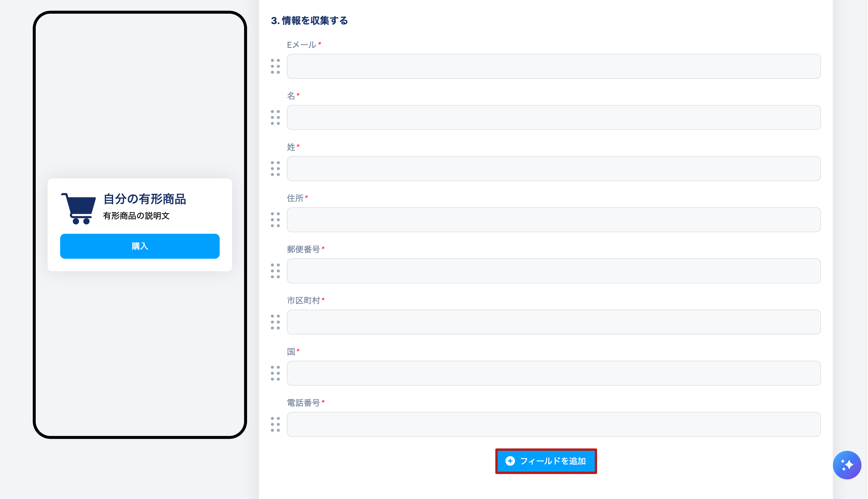Focus the 市区町村 input field
This screenshot has width=868, height=499.
(554, 322)
